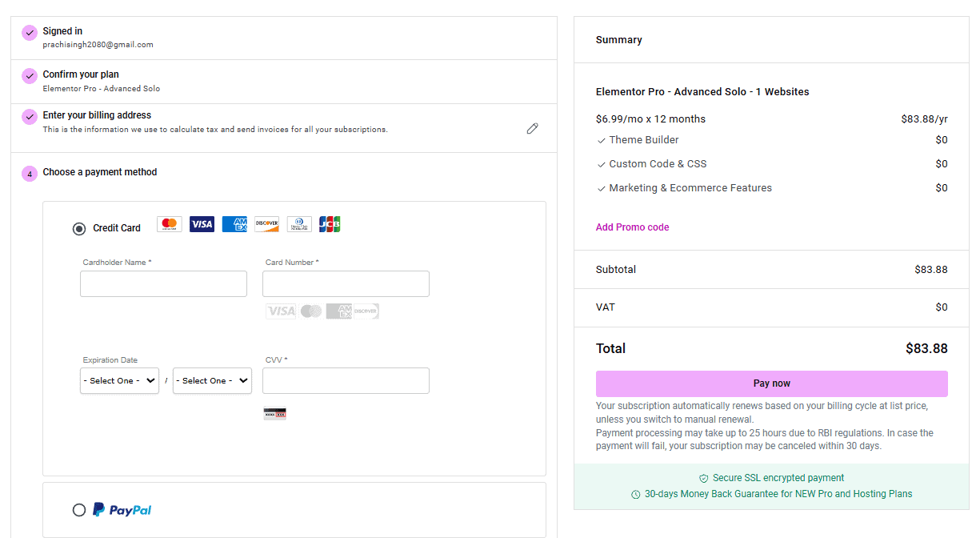The height and width of the screenshot is (538, 980).
Task: Click the Visa card logo
Action: pyautogui.click(x=202, y=224)
